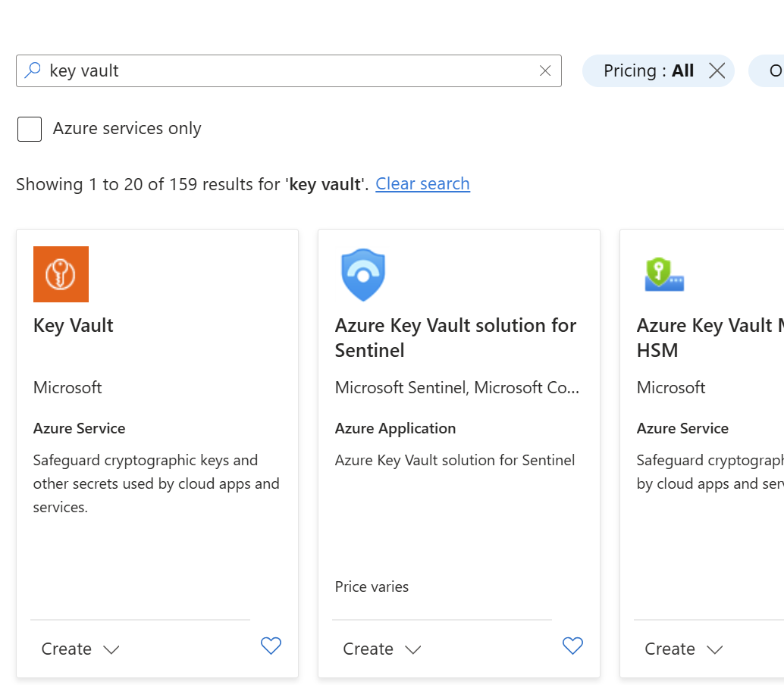Viewport: 784px width, 685px height.
Task: Click Microsoft publisher on HSM card
Action: (x=671, y=387)
